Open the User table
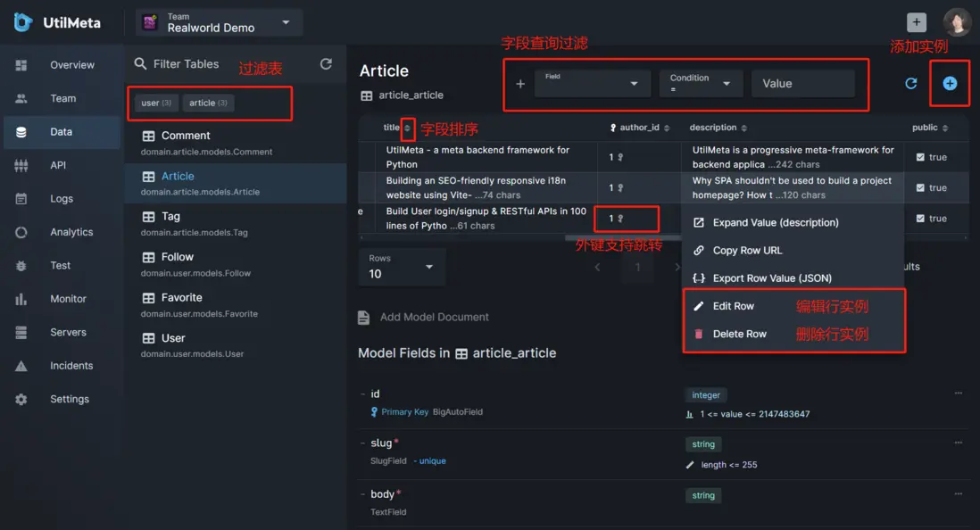 [236, 345]
